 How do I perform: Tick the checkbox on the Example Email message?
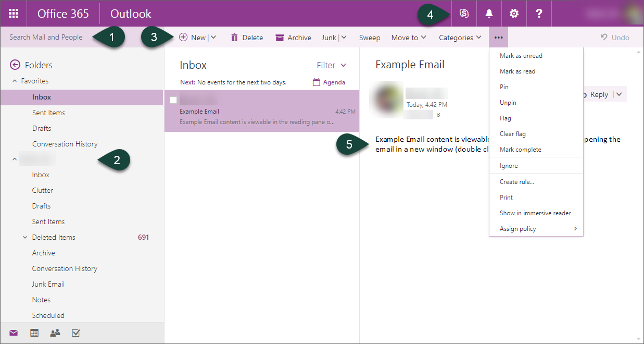(173, 100)
